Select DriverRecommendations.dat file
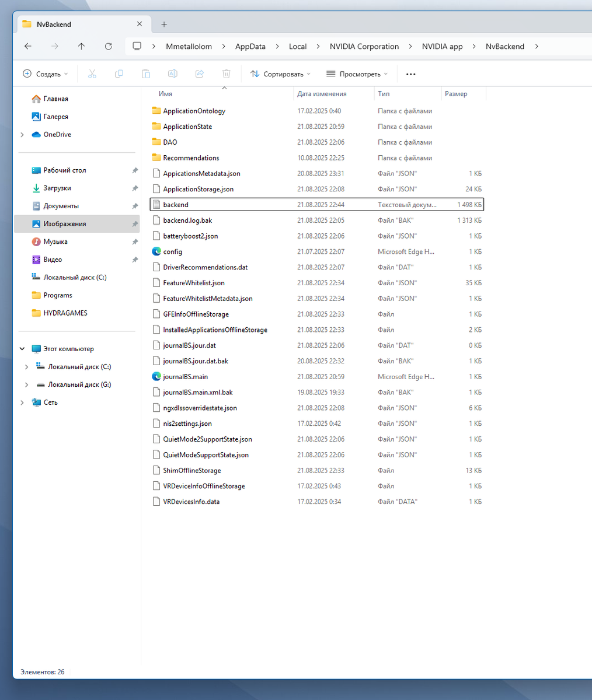 (x=317, y=267)
